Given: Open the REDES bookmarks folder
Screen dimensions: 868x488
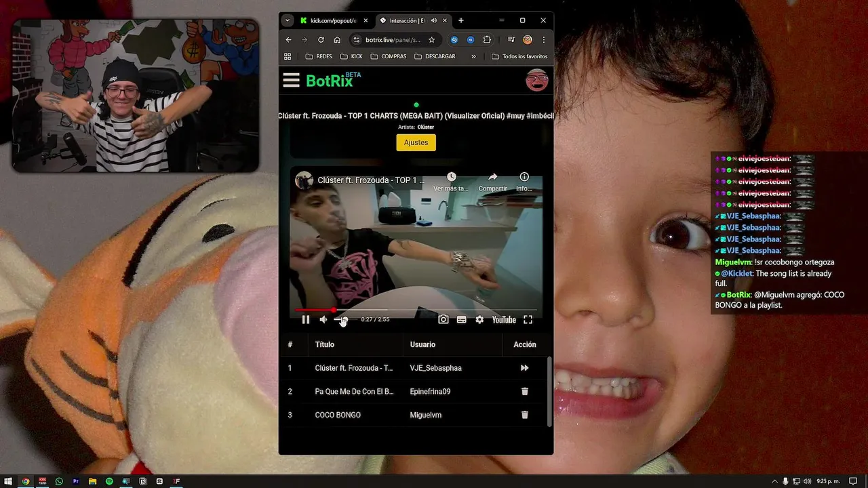Looking at the screenshot, I should click(x=319, y=56).
